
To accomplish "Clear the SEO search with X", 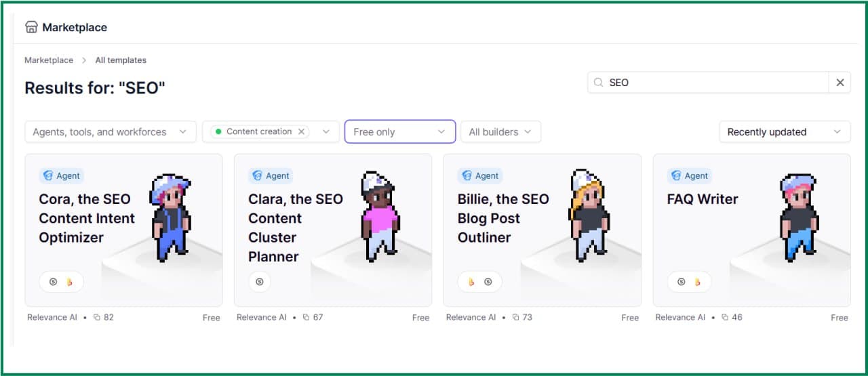I will click(840, 83).
